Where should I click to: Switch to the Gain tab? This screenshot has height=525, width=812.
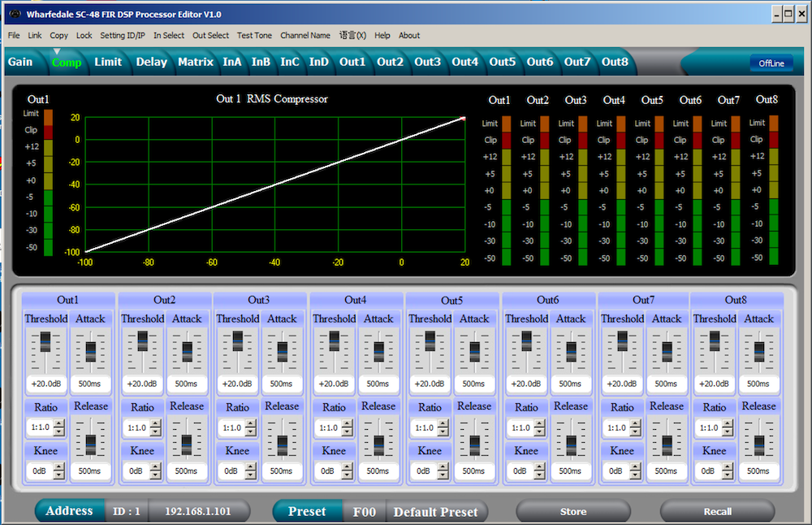(x=20, y=61)
